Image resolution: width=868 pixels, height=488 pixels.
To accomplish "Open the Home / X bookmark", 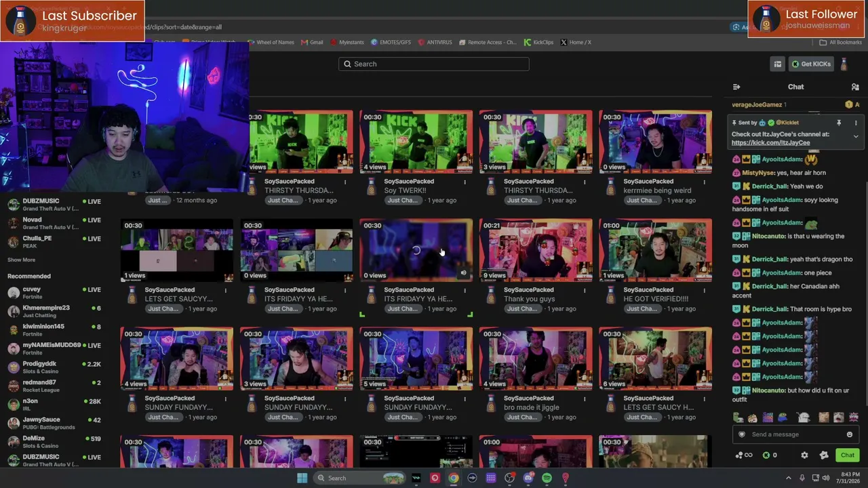I will [576, 42].
